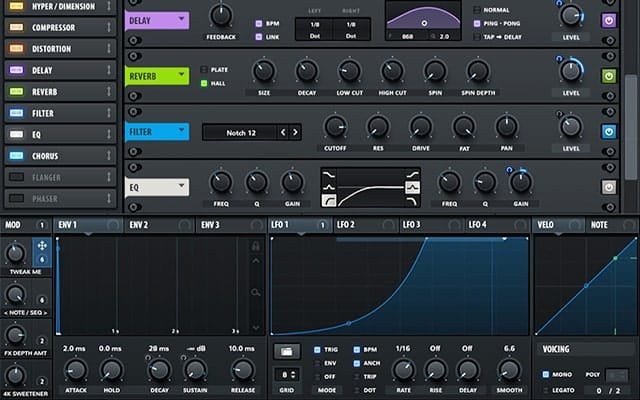The image size is (640, 400).
Task: Toggle EQ enable icon in FX list
Action: click(16, 134)
